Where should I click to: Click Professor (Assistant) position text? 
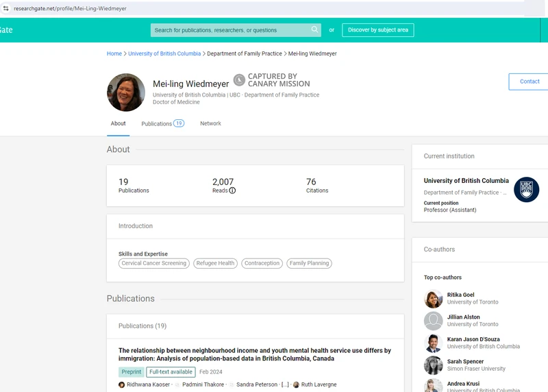pyautogui.click(x=450, y=210)
